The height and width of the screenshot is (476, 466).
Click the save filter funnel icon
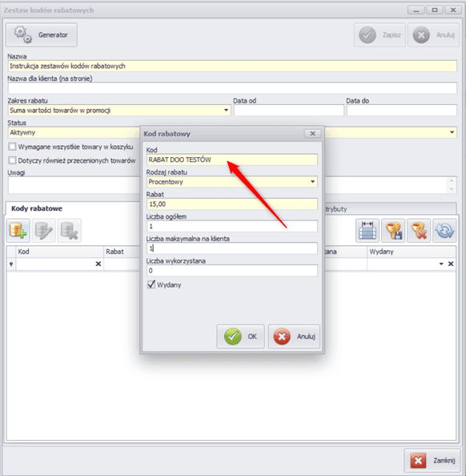(393, 231)
